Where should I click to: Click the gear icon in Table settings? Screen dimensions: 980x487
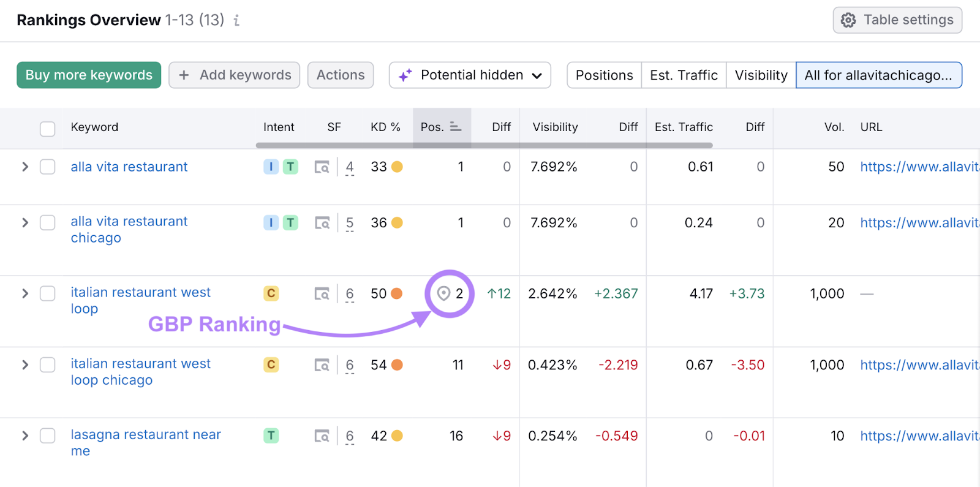(x=848, y=20)
